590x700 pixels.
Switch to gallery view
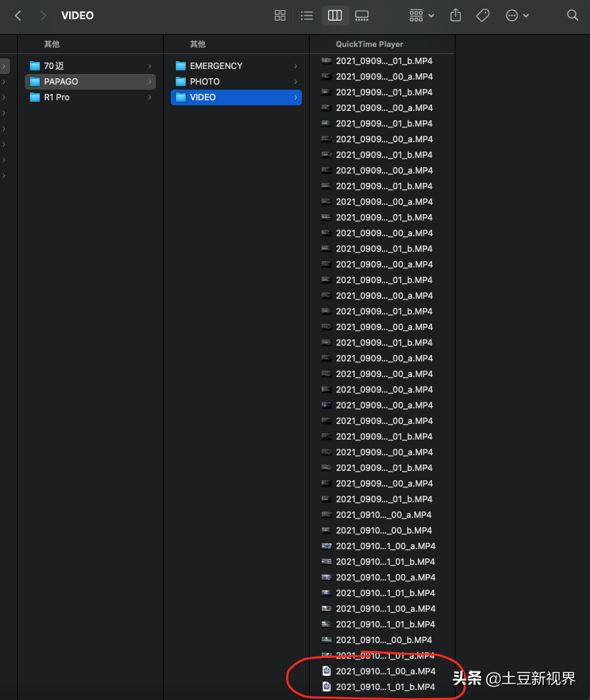point(362,16)
